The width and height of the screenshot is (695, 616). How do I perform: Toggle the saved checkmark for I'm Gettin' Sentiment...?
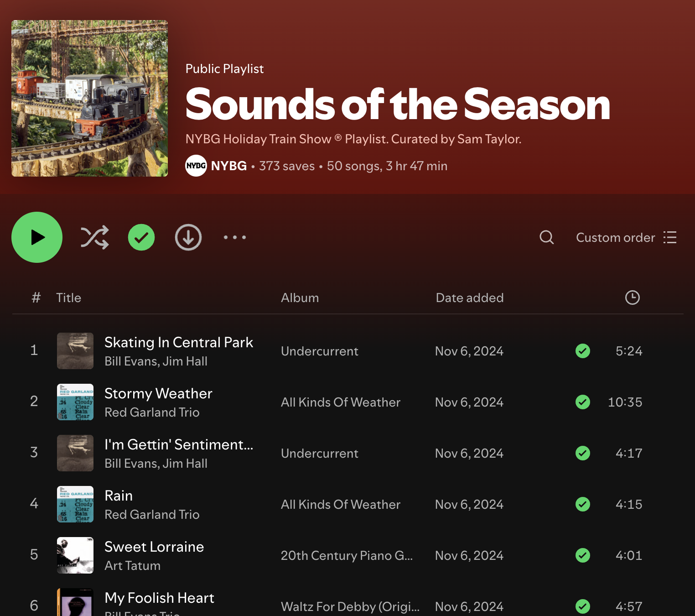[583, 453]
